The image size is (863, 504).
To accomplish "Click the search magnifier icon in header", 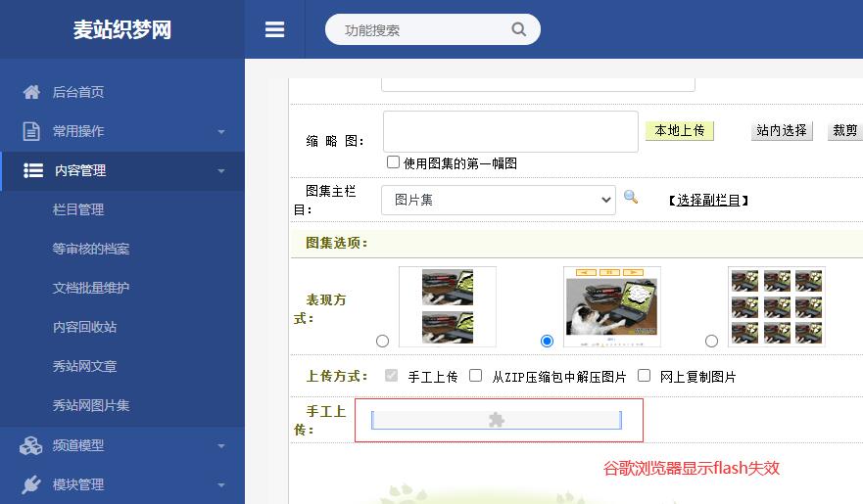I will pos(518,29).
